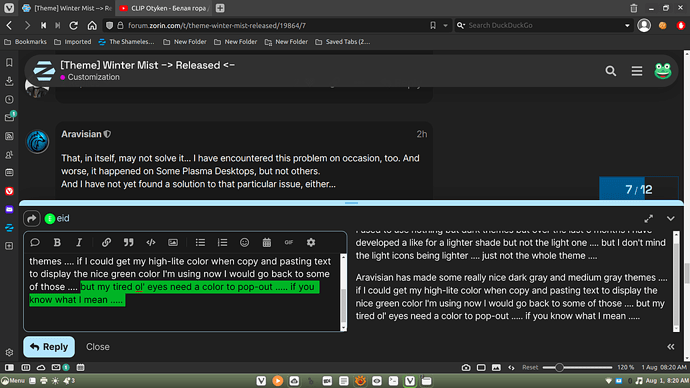Open search engine dropdown arrow
Screen dimensions: 690x388
pyautogui.click(x=627, y=26)
